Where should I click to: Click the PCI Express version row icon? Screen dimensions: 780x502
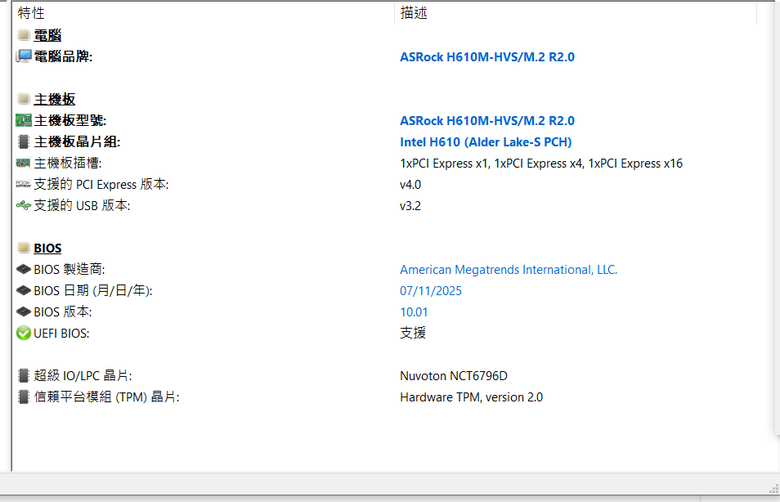pos(23,184)
